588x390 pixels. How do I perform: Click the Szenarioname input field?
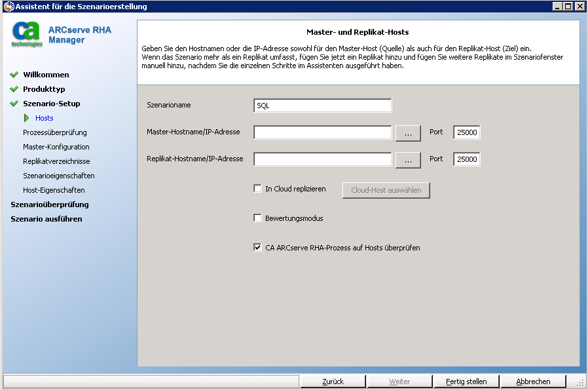click(x=323, y=106)
